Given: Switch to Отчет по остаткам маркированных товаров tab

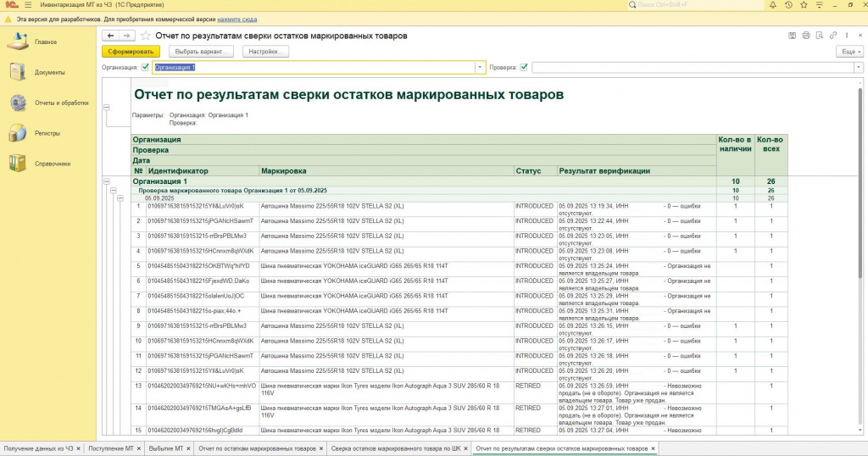Looking at the screenshot, I should coord(258,449).
